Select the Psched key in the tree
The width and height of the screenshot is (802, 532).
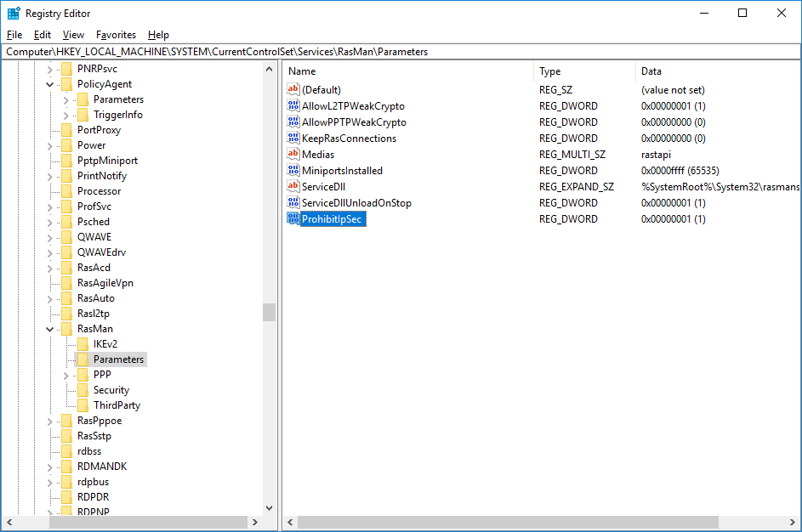click(93, 222)
